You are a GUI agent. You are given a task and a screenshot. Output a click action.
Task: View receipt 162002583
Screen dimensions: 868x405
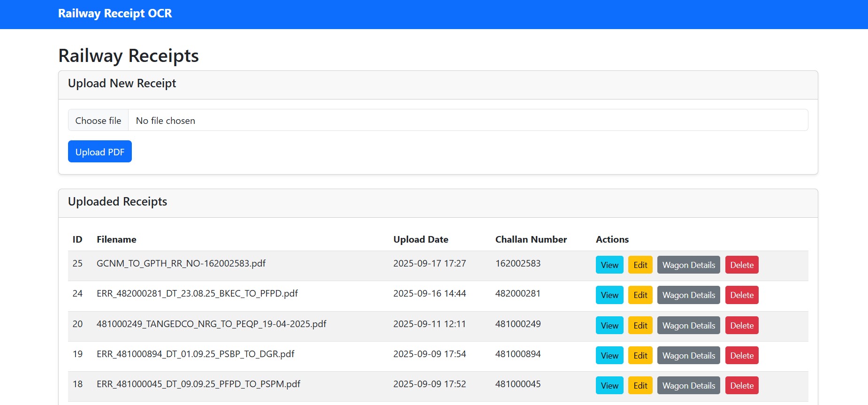pyautogui.click(x=609, y=265)
